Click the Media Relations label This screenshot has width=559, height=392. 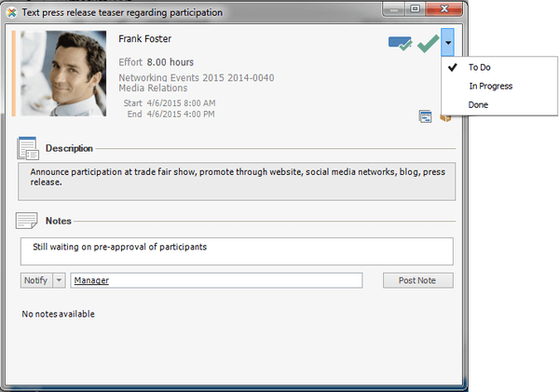153,88
